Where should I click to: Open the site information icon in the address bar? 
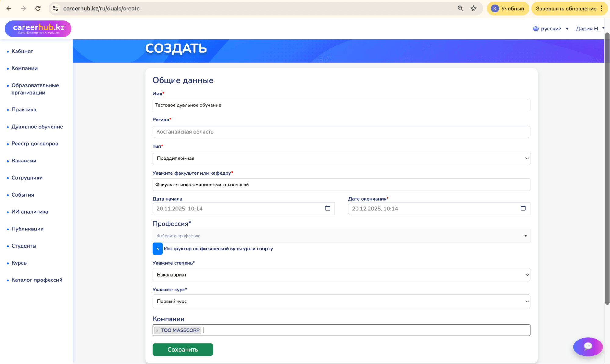55,9
